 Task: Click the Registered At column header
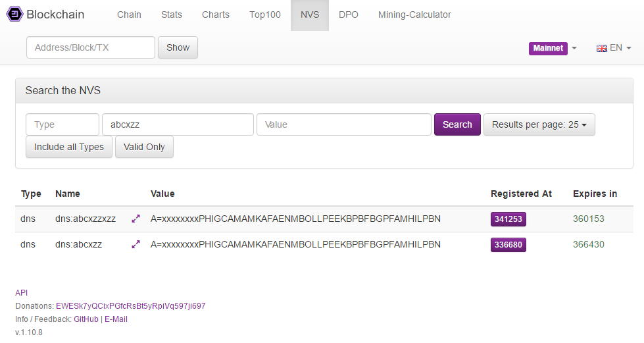(521, 194)
